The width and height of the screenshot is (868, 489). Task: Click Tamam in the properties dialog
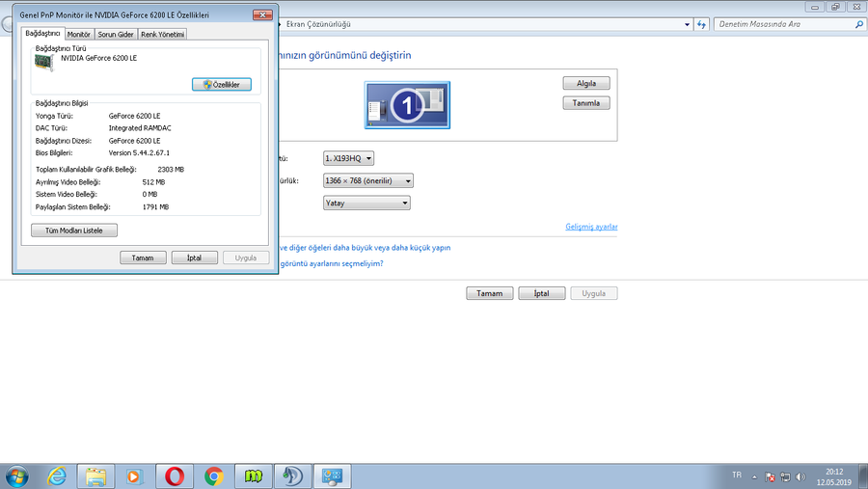143,258
